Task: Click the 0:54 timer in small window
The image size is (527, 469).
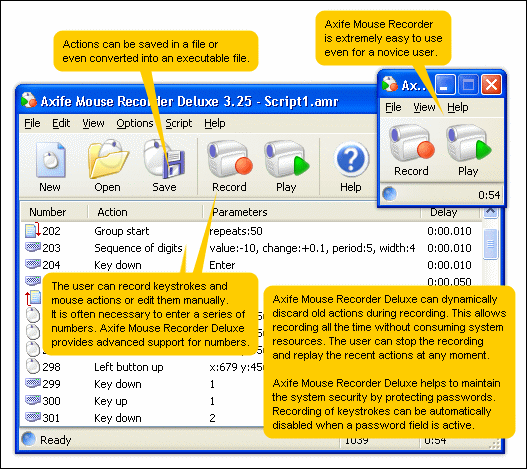Action: (x=489, y=195)
